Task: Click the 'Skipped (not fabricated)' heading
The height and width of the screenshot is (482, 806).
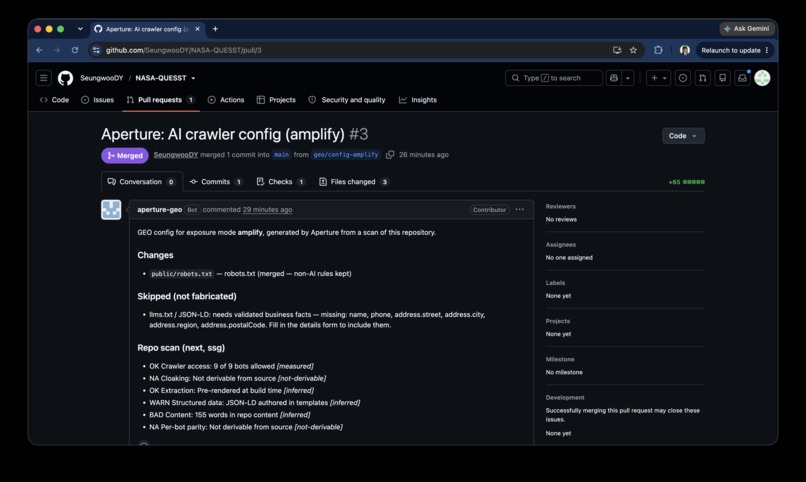Action: coord(187,296)
